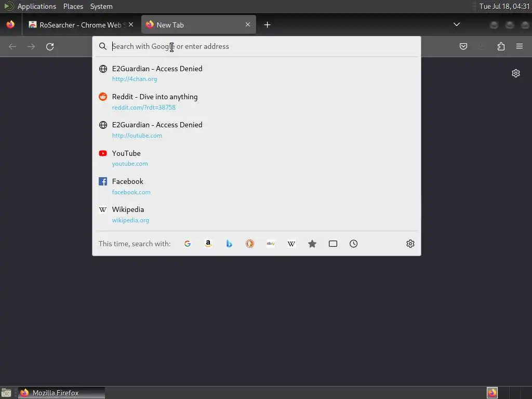532x399 pixels.
Task: Close the New Tab tab
Action: 248,24
